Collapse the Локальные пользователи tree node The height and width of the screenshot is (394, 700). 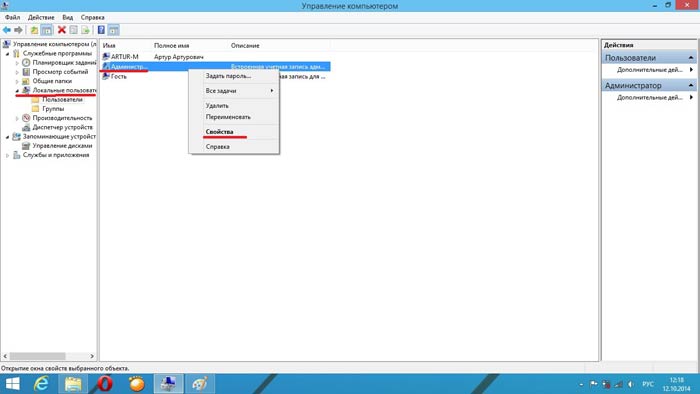click(17, 91)
